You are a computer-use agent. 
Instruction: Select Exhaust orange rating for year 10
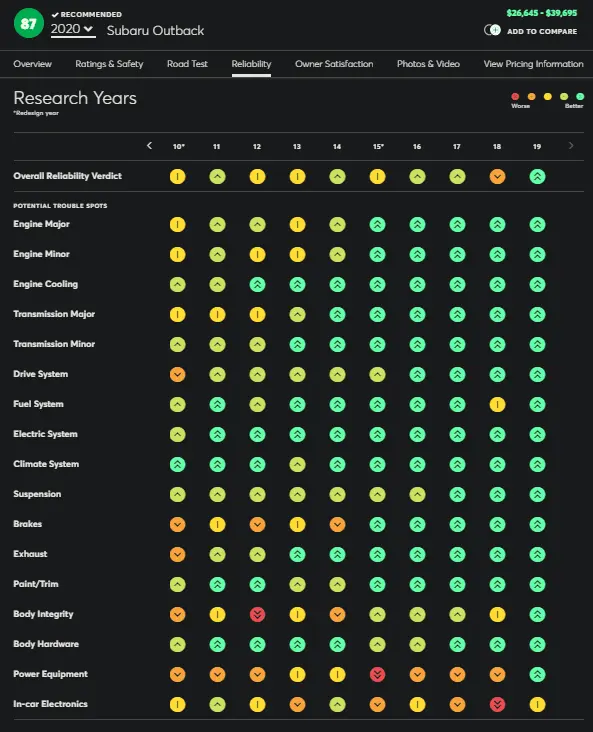[x=177, y=555]
